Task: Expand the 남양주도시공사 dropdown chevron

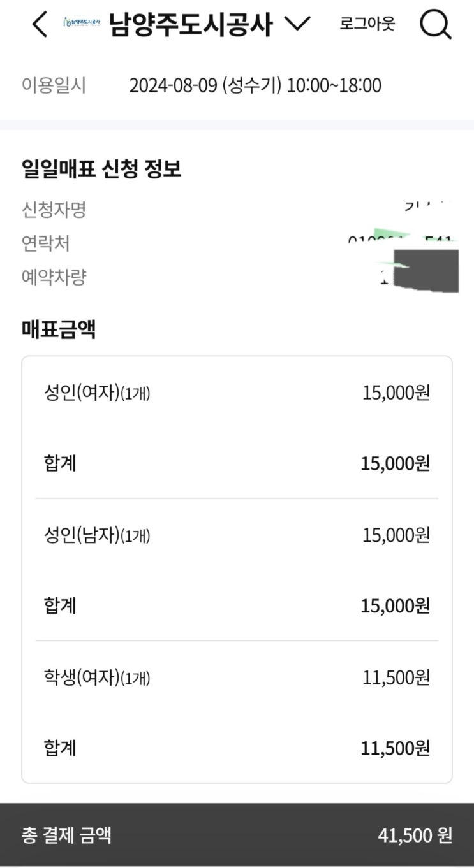Action: (x=297, y=24)
